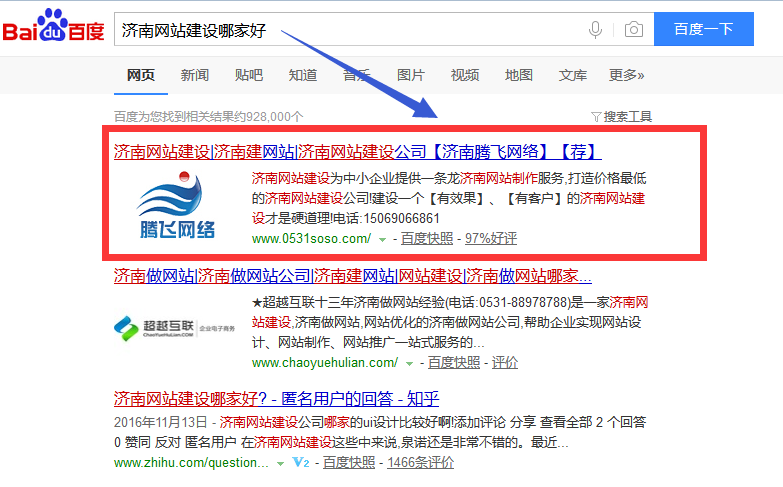This screenshot has width=783, height=487.
Task: Click the 腾飞网络 logo thumbnail
Action: coord(177,205)
